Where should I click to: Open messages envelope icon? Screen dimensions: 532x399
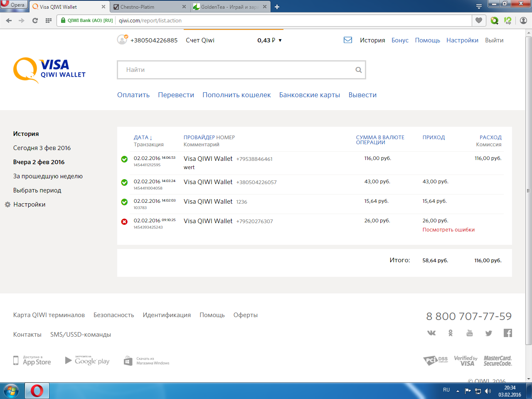point(348,40)
